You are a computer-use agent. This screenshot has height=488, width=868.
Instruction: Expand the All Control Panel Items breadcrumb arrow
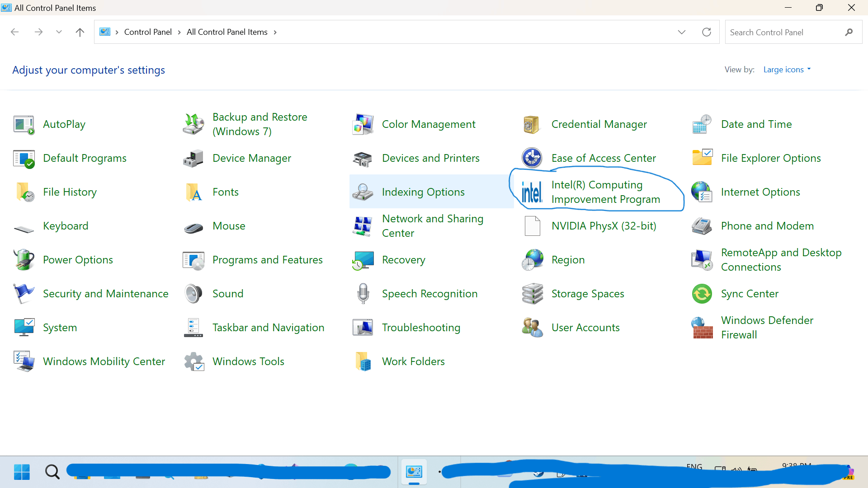point(274,32)
